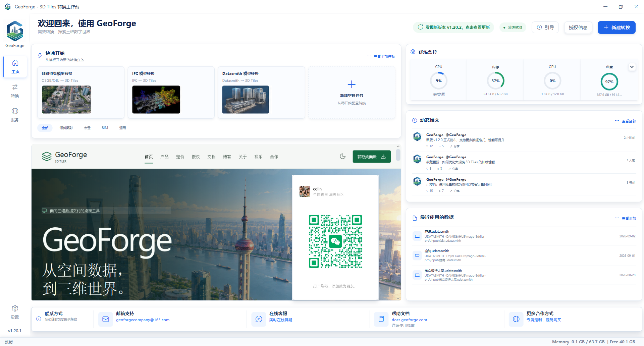
Task: Click the refresh icon in update notice
Action: point(420,27)
